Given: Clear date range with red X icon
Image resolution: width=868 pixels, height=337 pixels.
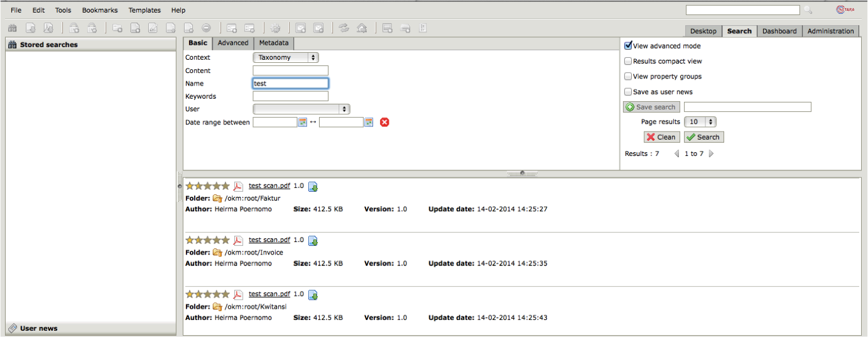Looking at the screenshot, I should [x=385, y=122].
